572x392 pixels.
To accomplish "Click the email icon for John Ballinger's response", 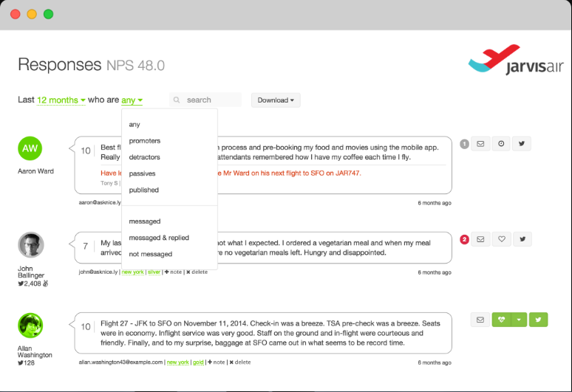I will point(480,239).
